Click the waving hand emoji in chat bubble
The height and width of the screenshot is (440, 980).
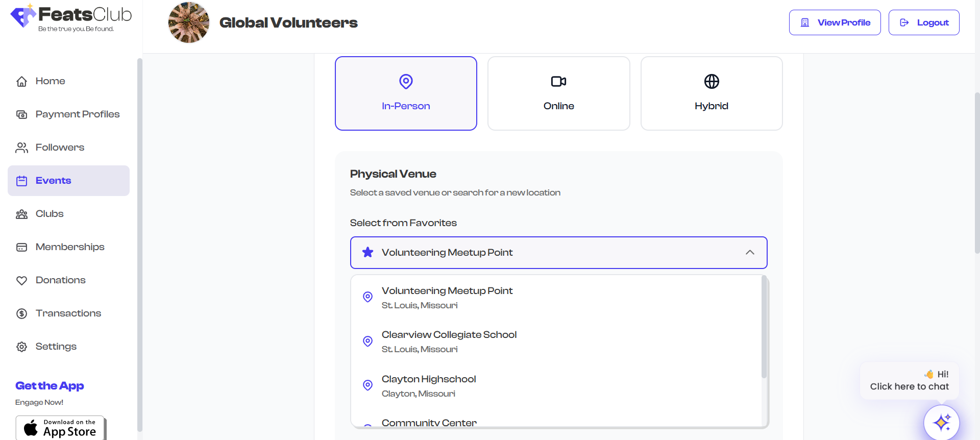coord(929,374)
